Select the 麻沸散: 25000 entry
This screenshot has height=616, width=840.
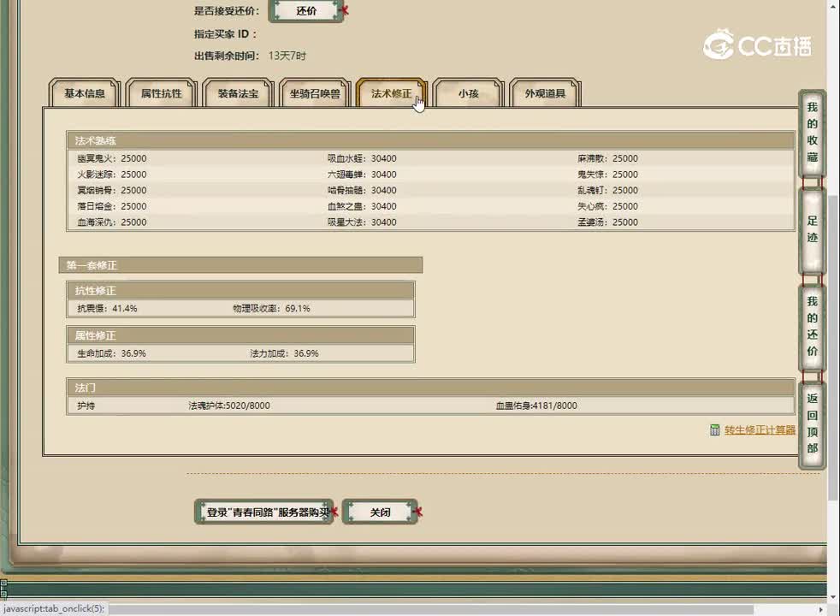607,158
